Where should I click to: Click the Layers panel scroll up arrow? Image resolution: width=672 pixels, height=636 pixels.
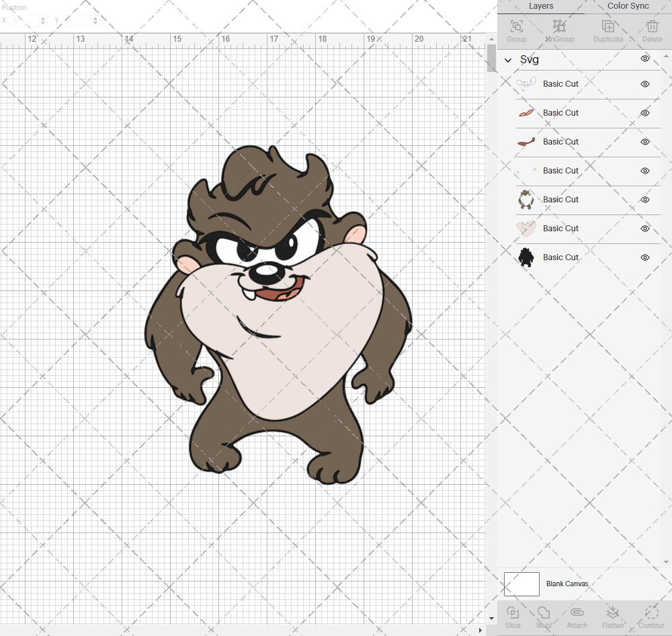coord(665,56)
